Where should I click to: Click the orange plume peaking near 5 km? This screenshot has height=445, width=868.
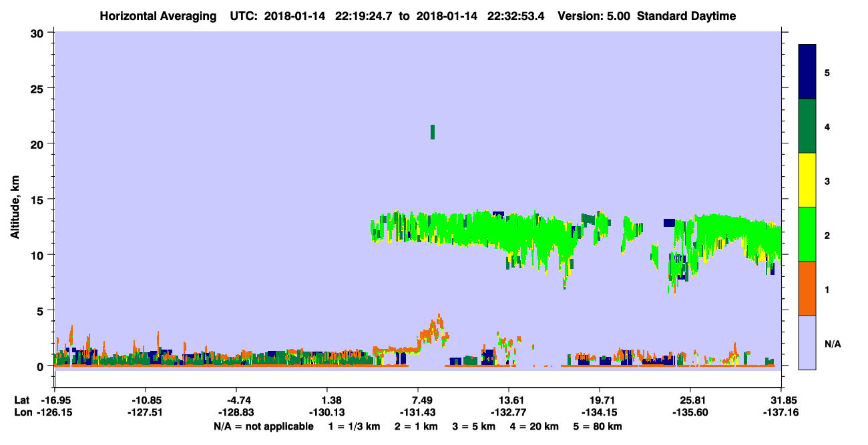tap(433, 330)
